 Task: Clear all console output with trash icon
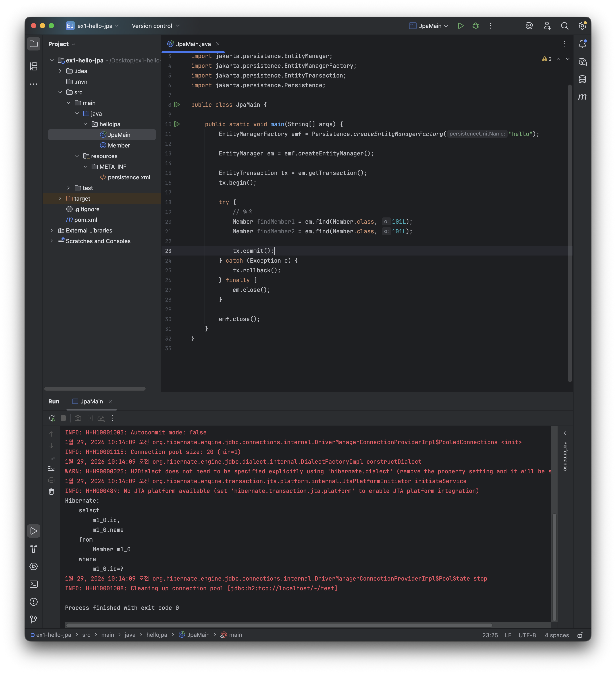point(52,492)
